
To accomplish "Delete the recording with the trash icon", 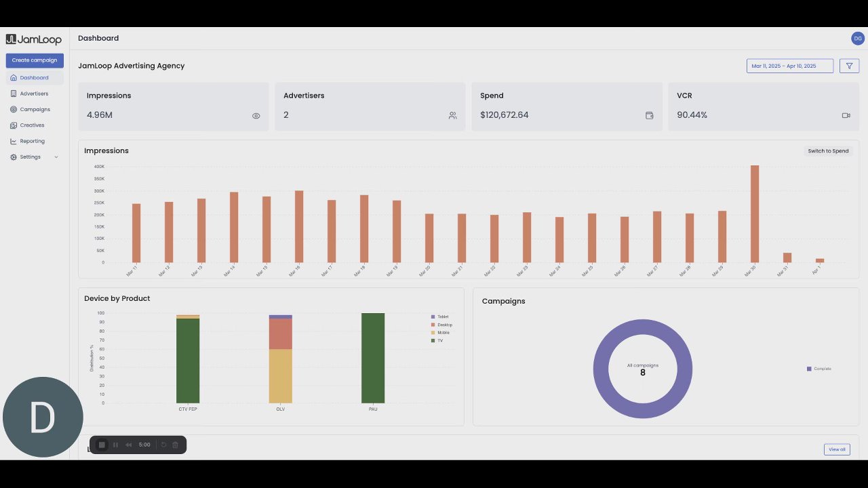I will click(175, 445).
